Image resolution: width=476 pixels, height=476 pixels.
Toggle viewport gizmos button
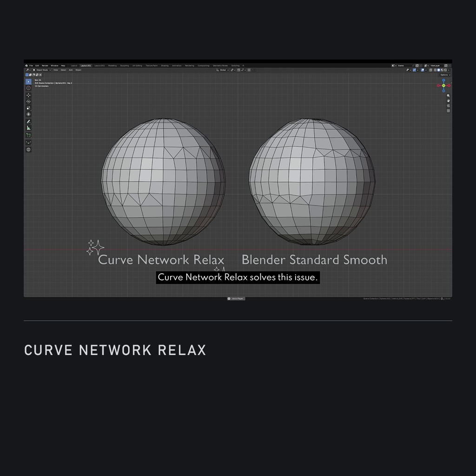coord(414,70)
